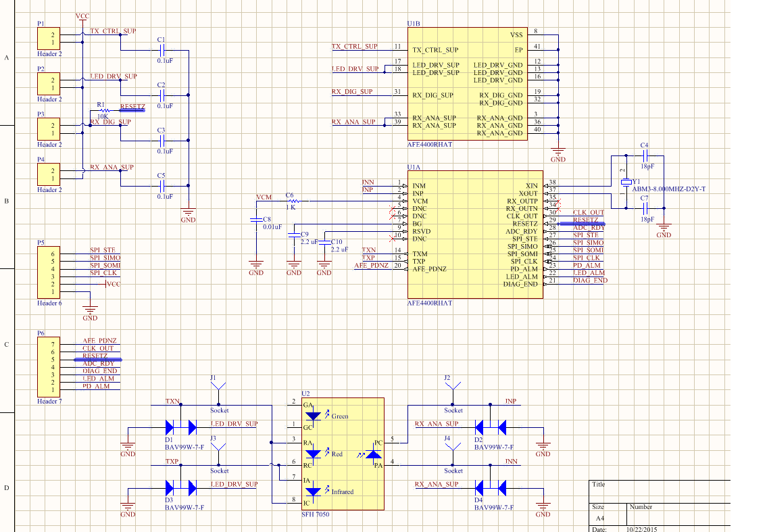
Task: Select the Y1 crystal ABM3-8.000MHZ symbol
Action: click(x=626, y=183)
